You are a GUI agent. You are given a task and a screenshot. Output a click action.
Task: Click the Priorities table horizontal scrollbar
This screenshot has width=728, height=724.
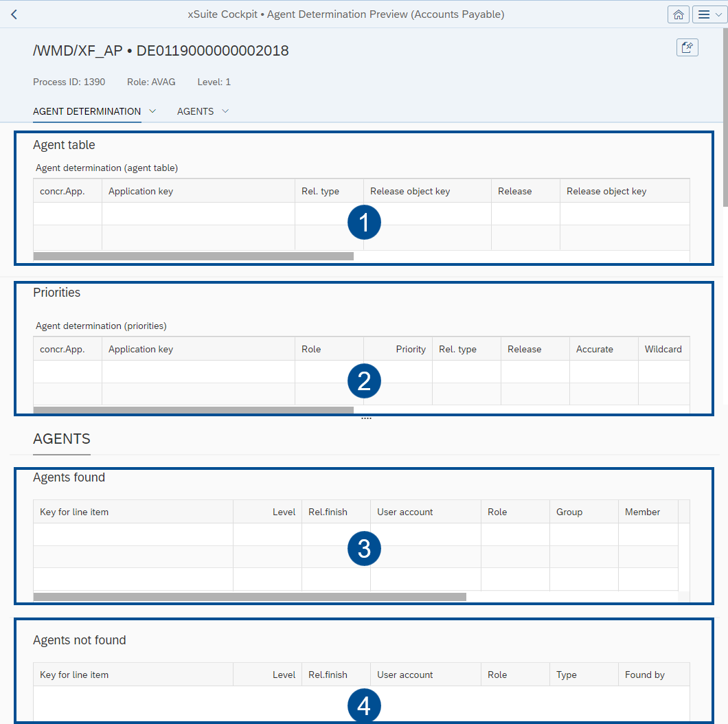[193, 410]
